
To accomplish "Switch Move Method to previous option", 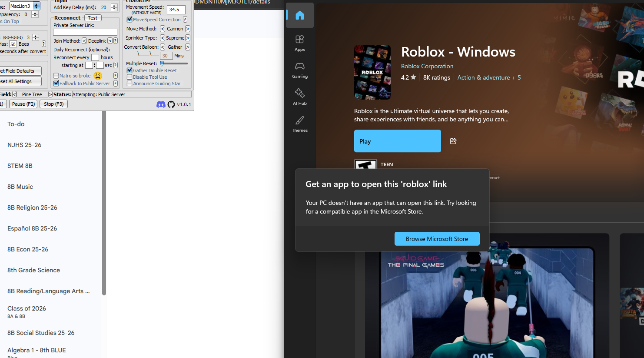I will [x=163, y=29].
